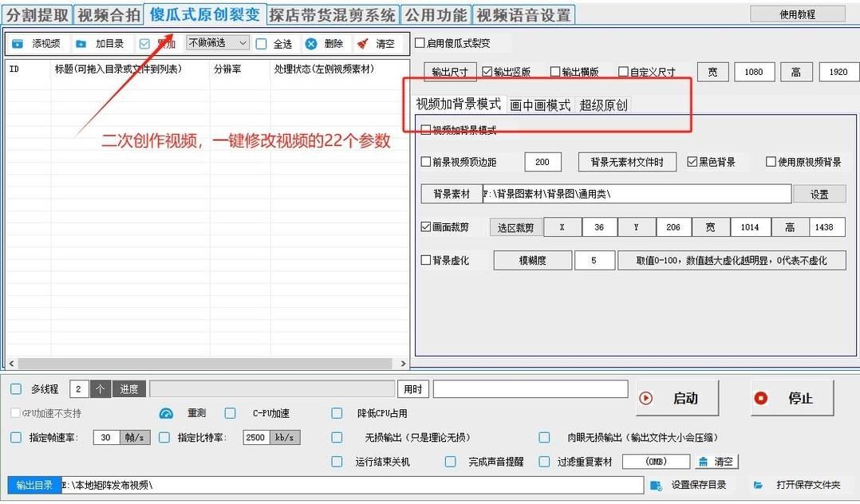This screenshot has height=504, width=860.
Task: Click the 模糊度 blur value input field
Action: pos(594,260)
